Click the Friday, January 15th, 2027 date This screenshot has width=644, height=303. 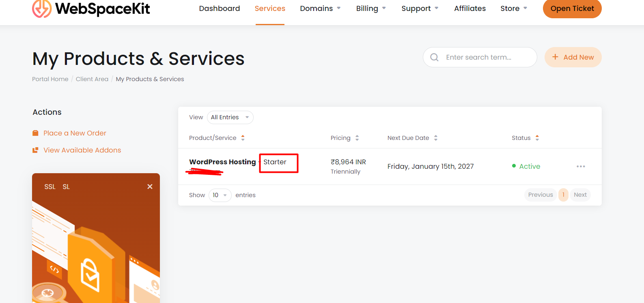(431, 166)
